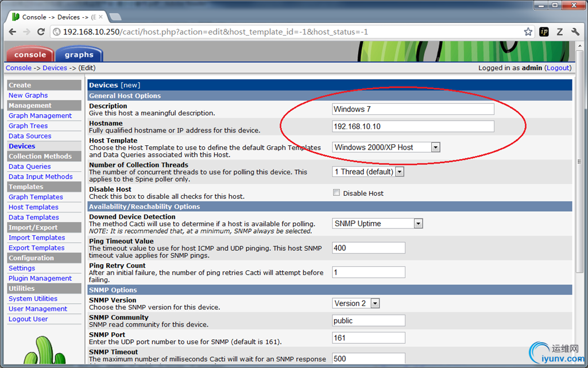The width and height of the screenshot is (588, 368).
Task: Open Import Templates in sidebar
Action: point(37,237)
